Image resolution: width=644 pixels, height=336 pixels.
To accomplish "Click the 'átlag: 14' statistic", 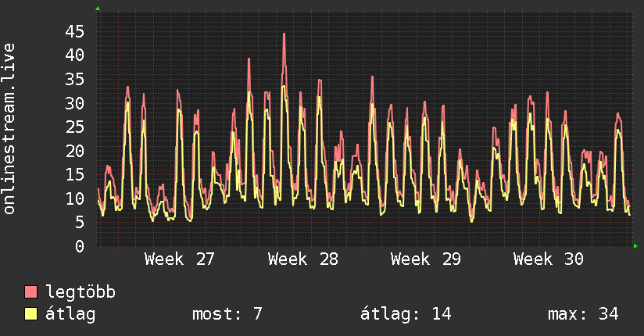I will (406, 314).
